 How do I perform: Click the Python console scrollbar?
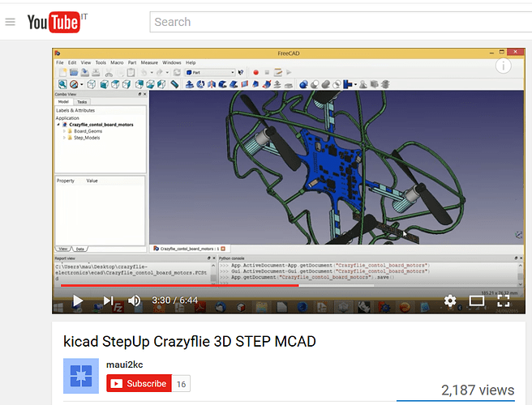[x=521, y=272]
